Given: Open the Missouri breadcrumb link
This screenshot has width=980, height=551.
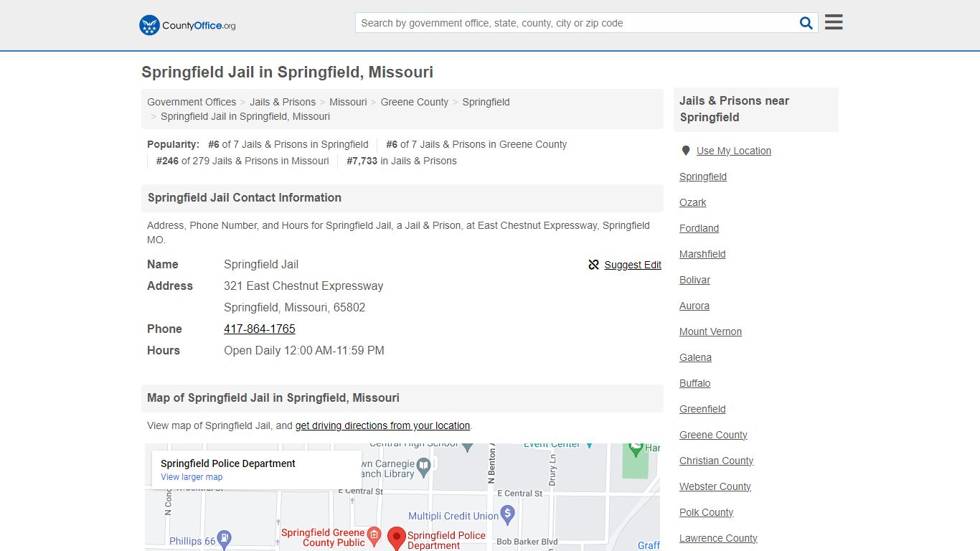Looking at the screenshot, I should click(x=348, y=102).
